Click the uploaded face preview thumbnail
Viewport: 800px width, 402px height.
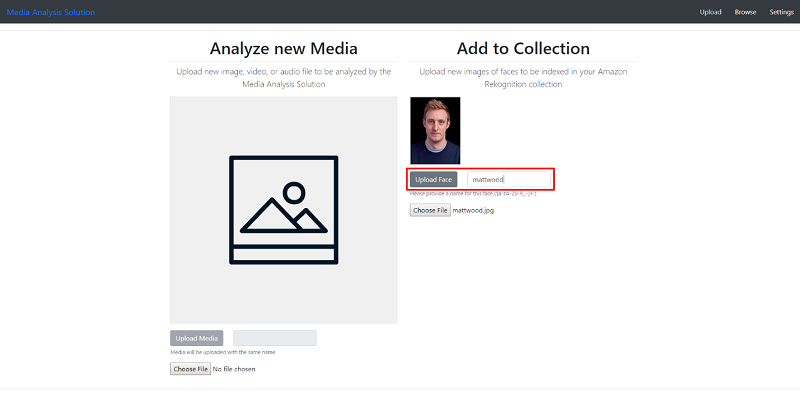pos(435,131)
